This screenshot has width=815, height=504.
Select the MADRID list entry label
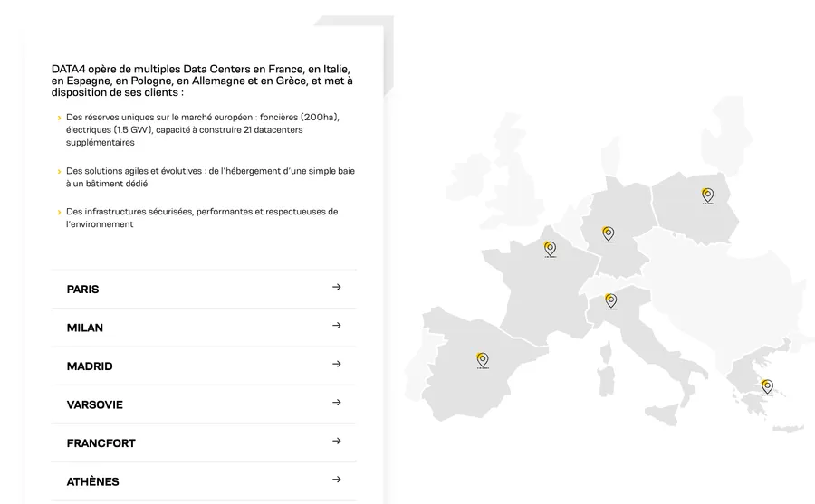[90, 366]
